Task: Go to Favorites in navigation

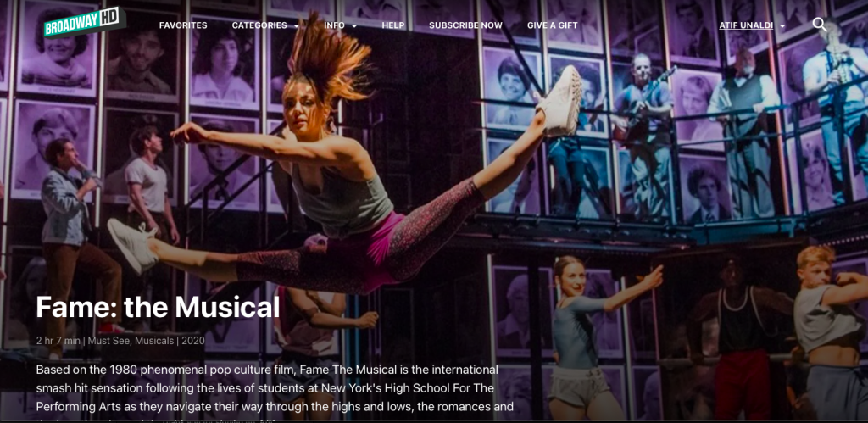Action: [x=183, y=25]
